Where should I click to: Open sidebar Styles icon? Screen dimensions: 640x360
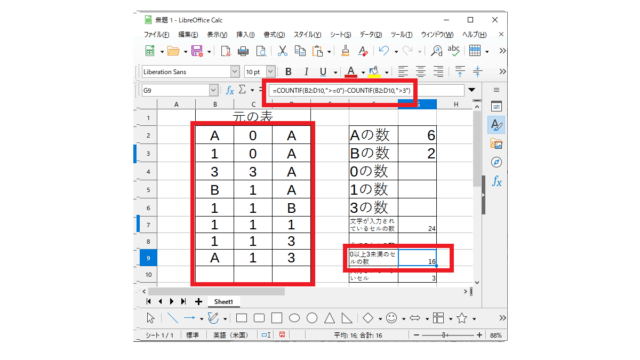point(496,125)
